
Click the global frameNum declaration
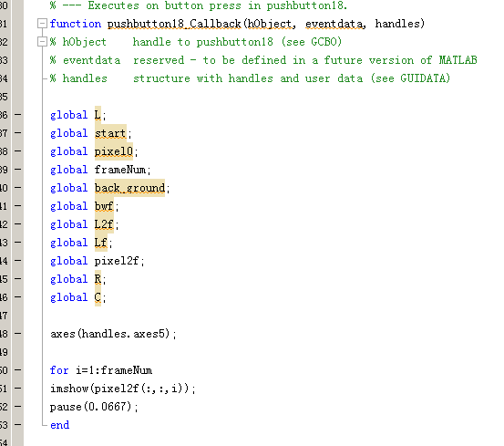[x=100, y=170]
